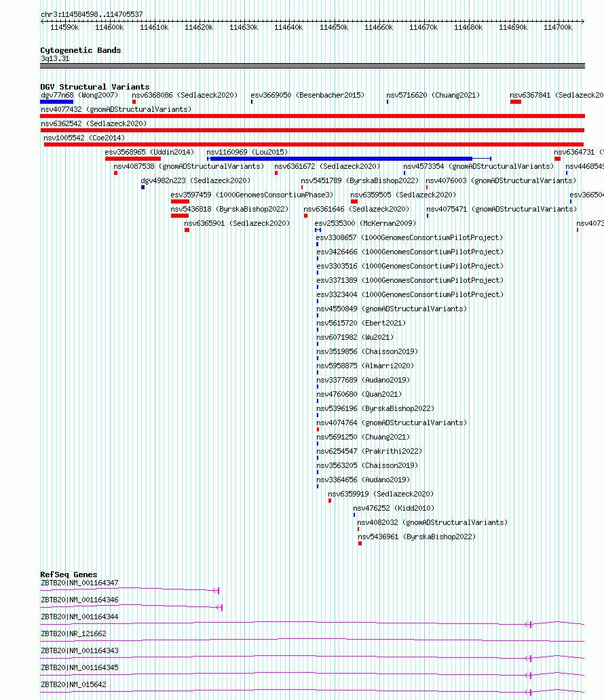Click nsv5396196 (ByrskaBishop2022) label
604x700 pixels.
(375, 410)
